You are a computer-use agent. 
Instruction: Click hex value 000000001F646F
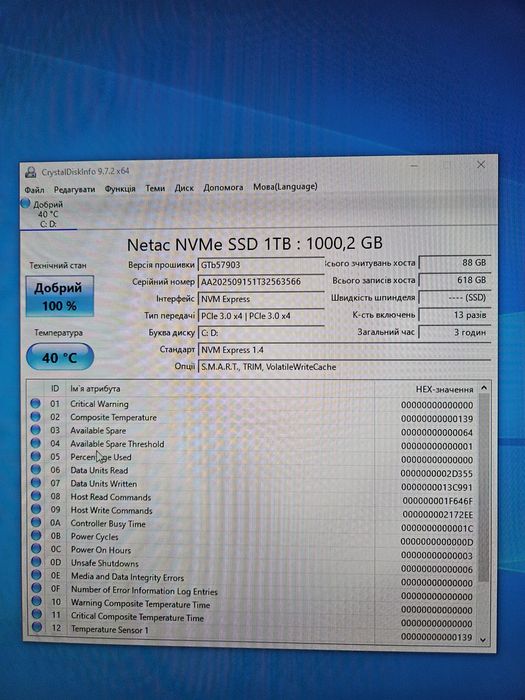point(437,501)
